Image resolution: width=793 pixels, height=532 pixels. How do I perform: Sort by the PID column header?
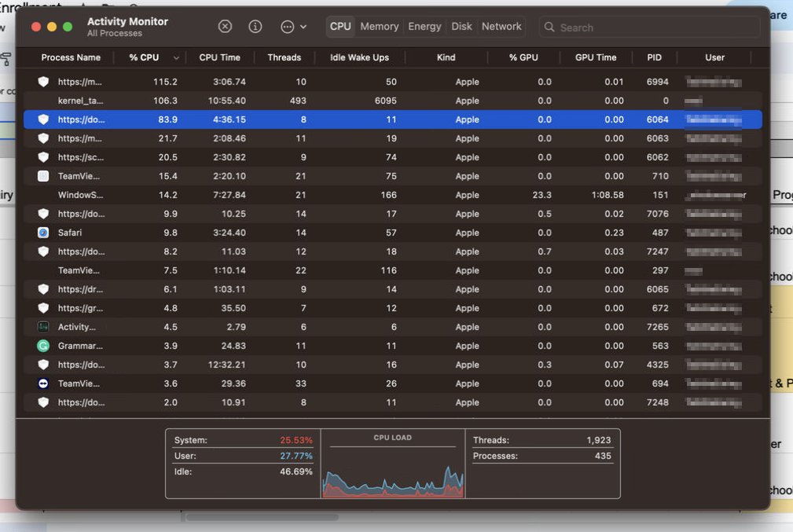[654, 57]
